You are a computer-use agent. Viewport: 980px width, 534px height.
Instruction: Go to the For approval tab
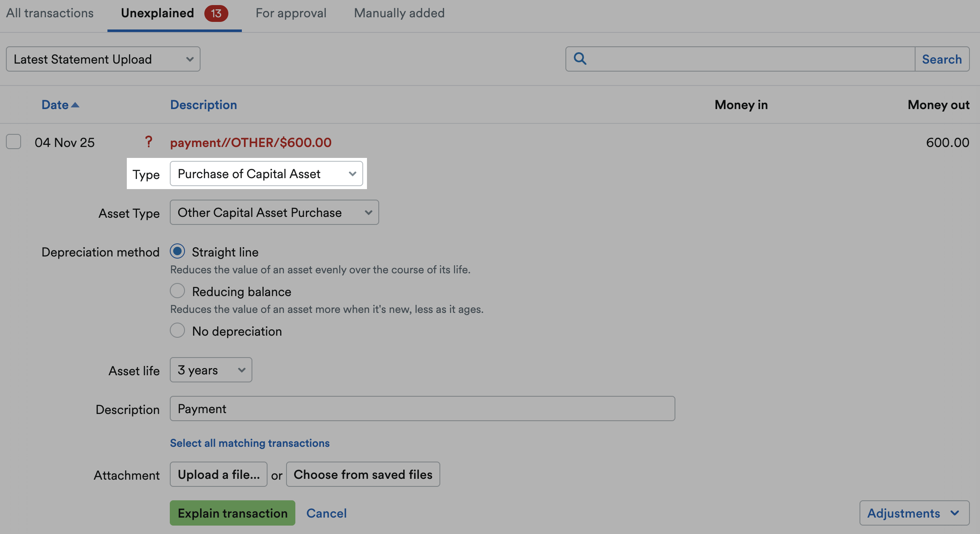[291, 13]
